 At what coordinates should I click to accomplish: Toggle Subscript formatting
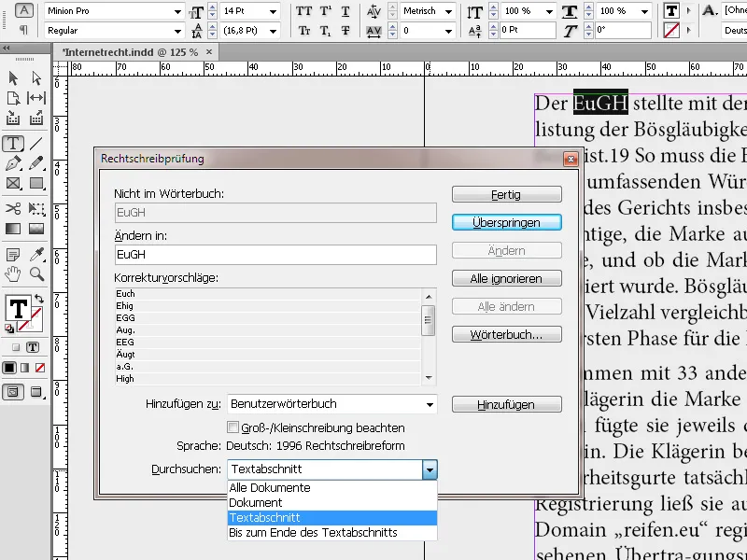(325, 31)
